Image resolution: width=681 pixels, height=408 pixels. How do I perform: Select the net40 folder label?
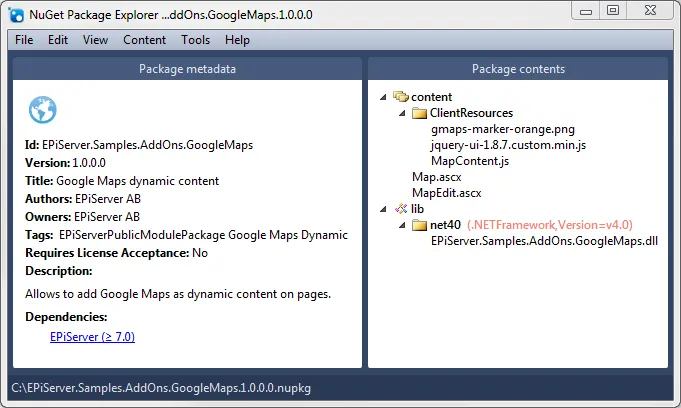(x=445, y=225)
